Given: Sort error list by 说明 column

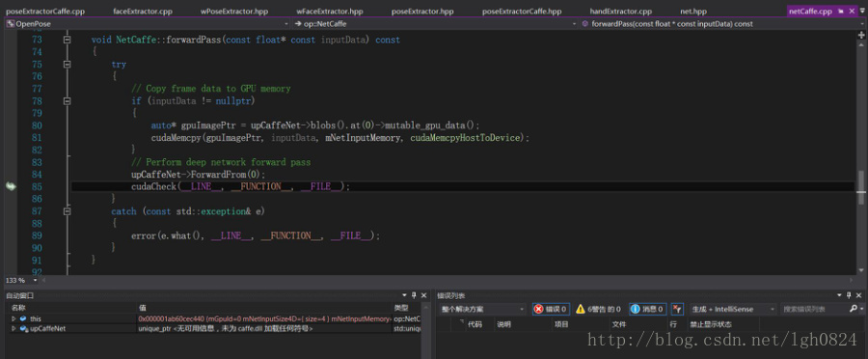Looking at the screenshot, I should [503, 324].
